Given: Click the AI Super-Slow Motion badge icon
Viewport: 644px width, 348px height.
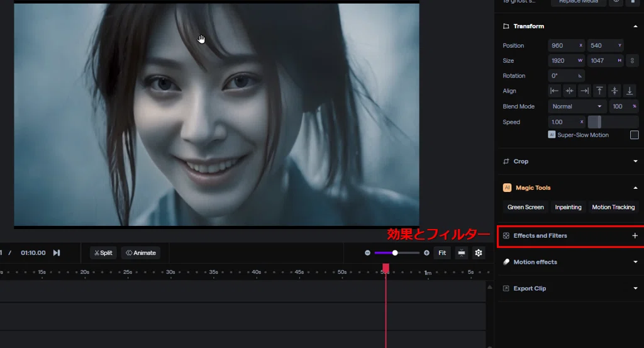Looking at the screenshot, I should click(x=552, y=135).
